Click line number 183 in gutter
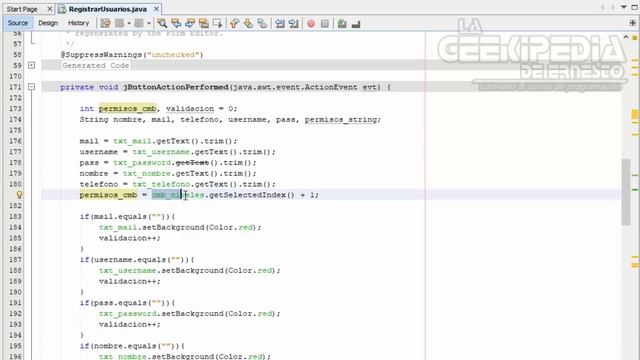 point(15,216)
